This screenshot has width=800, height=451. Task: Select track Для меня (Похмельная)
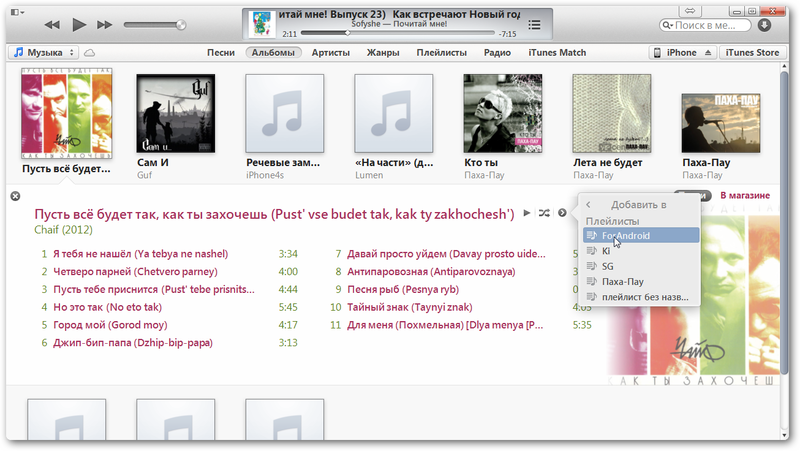tap(445, 325)
